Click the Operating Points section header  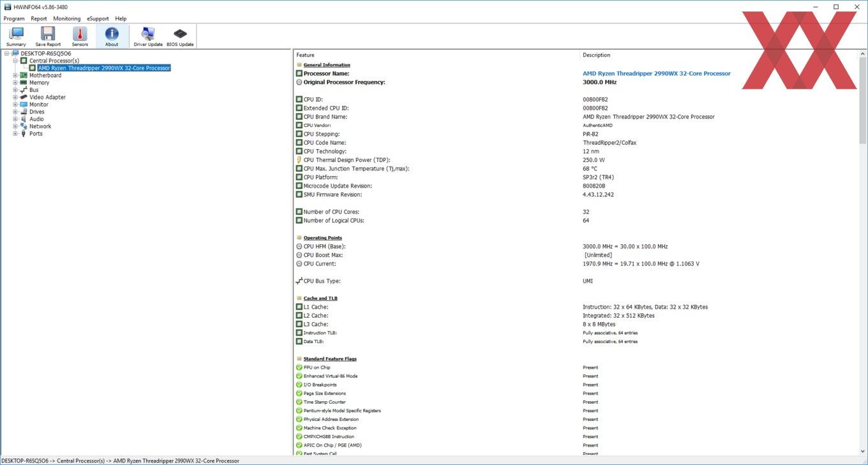point(323,238)
